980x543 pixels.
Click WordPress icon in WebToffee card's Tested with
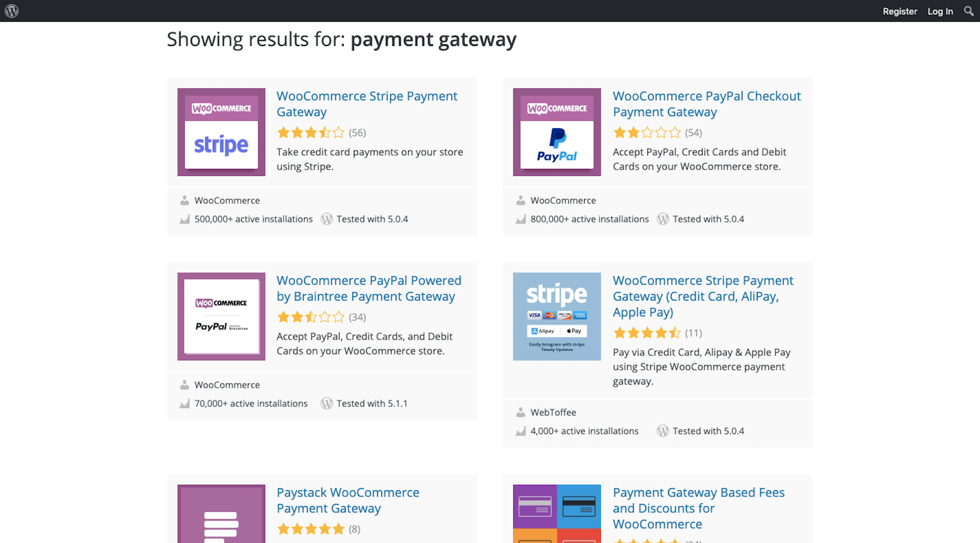click(x=663, y=430)
